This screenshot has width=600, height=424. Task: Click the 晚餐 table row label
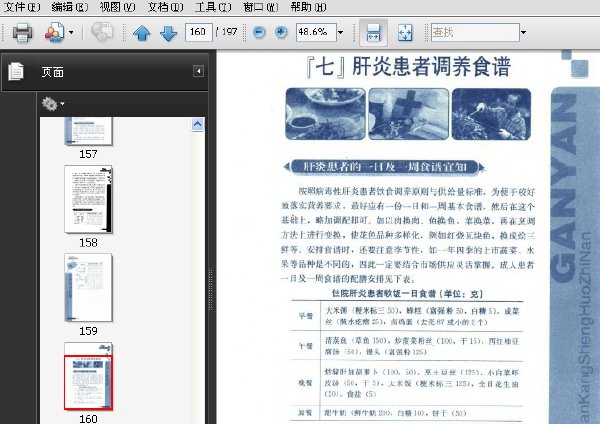pyautogui.click(x=305, y=383)
